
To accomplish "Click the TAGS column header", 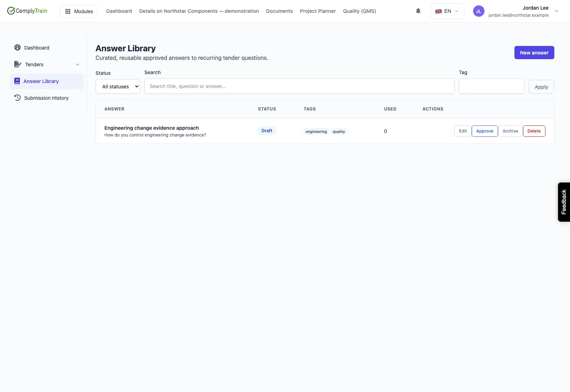I will tap(310, 109).
